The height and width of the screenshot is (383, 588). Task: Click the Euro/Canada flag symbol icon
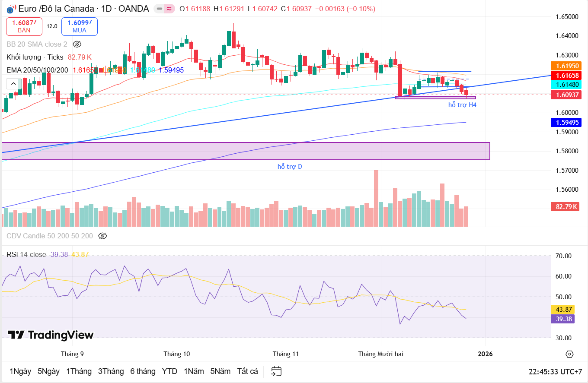pos(10,9)
